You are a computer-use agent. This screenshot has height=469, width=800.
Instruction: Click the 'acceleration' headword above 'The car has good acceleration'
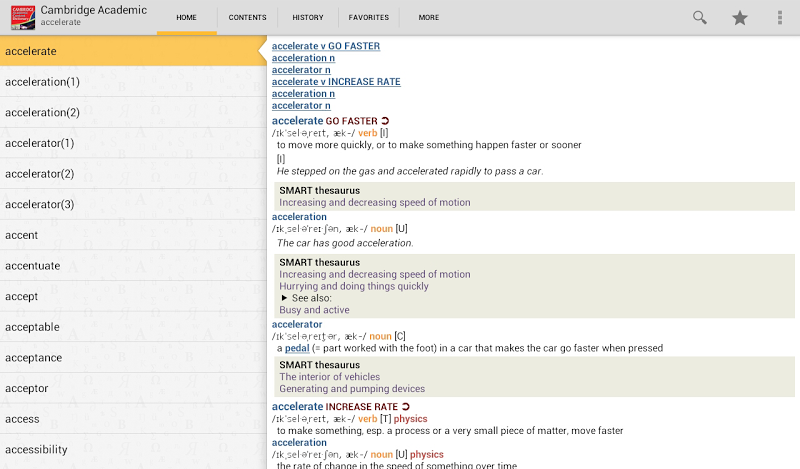click(x=299, y=216)
